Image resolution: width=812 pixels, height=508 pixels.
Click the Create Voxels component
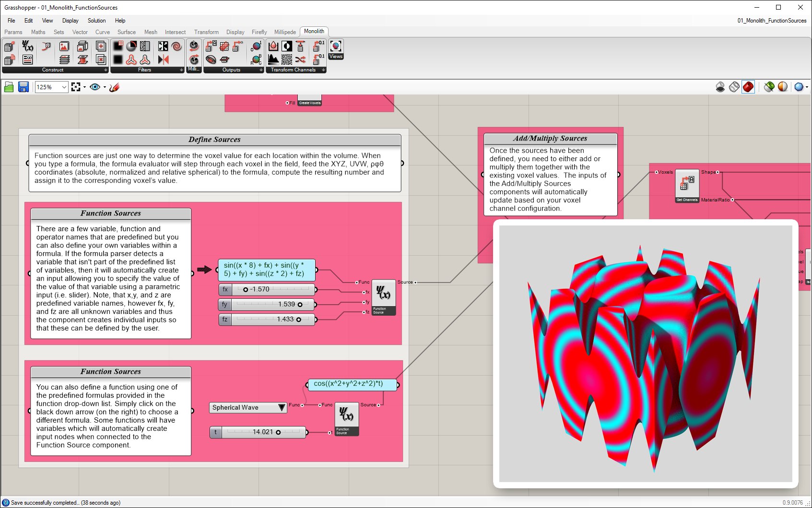pyautogui.click(x=309, y=100)
